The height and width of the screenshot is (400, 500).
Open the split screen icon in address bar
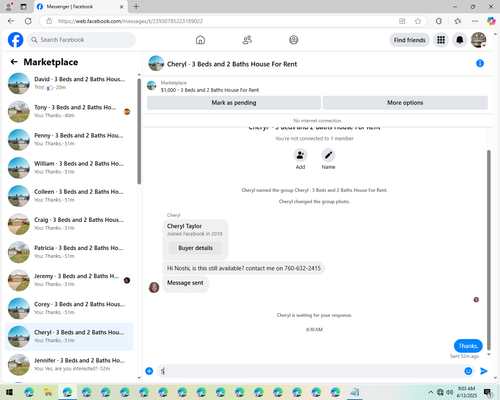(x=402, y=21)
